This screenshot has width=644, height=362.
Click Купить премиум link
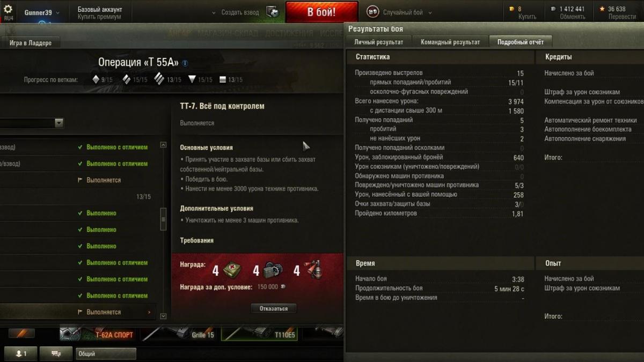point(99,17)
